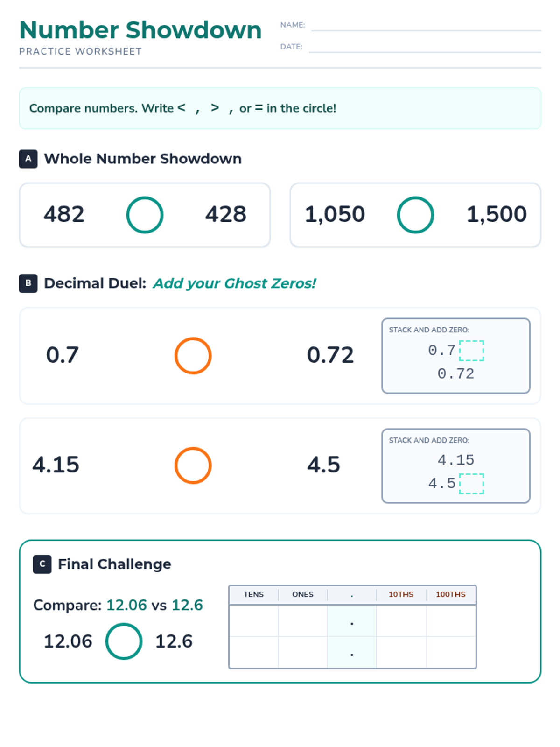Click the second row cell under 100THS
The width and height of the screenshot is (560, 747).
pyautogui.click(x=451, y=652)
